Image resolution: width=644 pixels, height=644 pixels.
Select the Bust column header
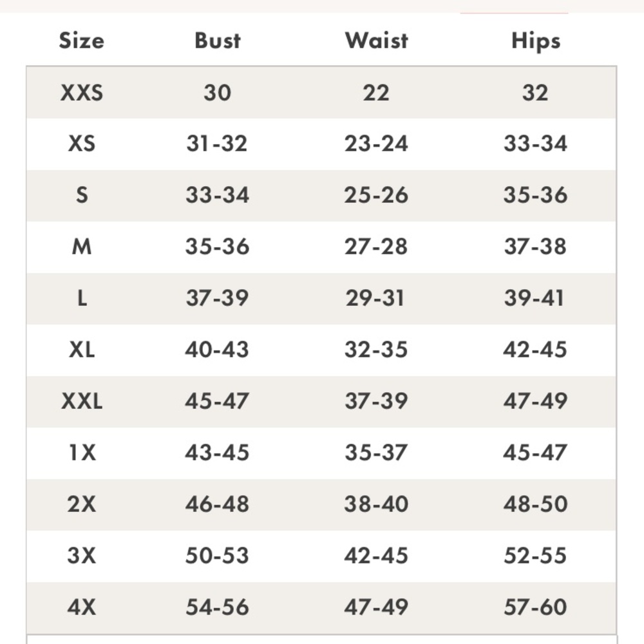click(217, 41)
